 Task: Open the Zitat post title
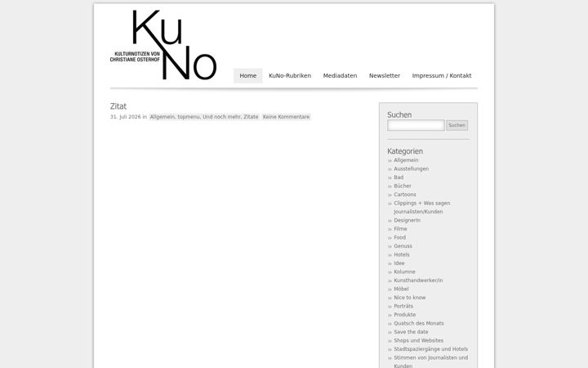(118, 106)
